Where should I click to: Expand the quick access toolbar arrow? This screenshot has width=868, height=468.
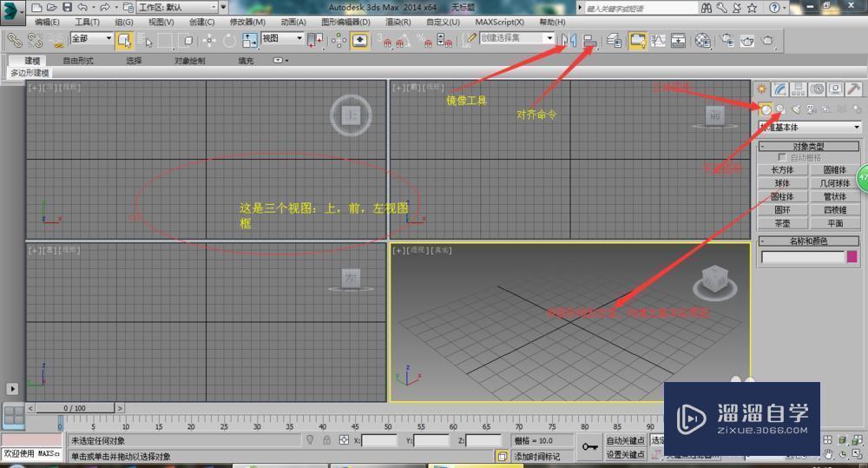tap(224, 7)
